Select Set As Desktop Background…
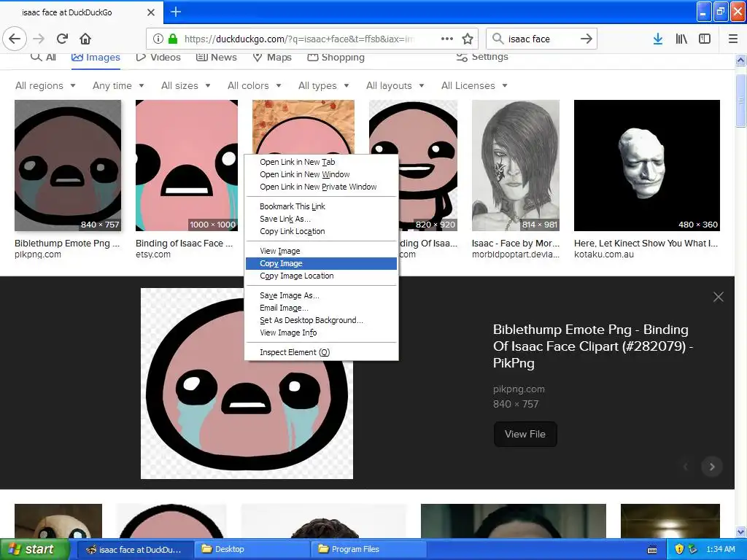Image resolution: width=747 pixels, height=560 pixels. pos(321,320)
